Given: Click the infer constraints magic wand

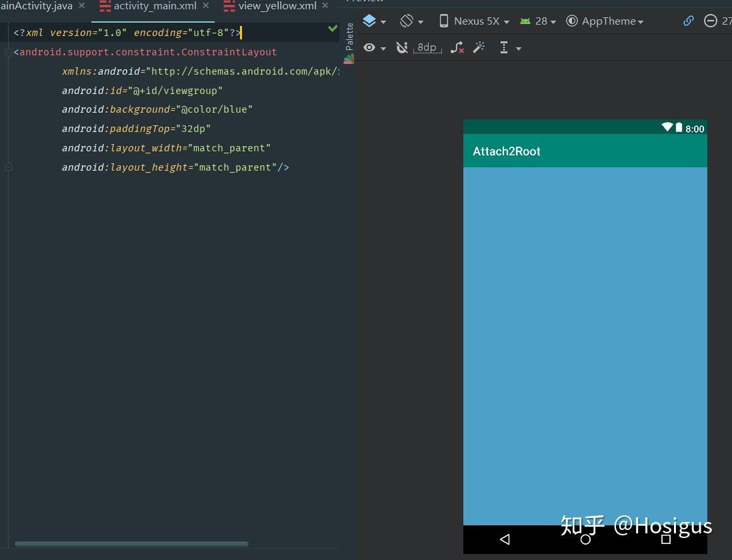Looking at the screenshot, I should coord(479,48).
